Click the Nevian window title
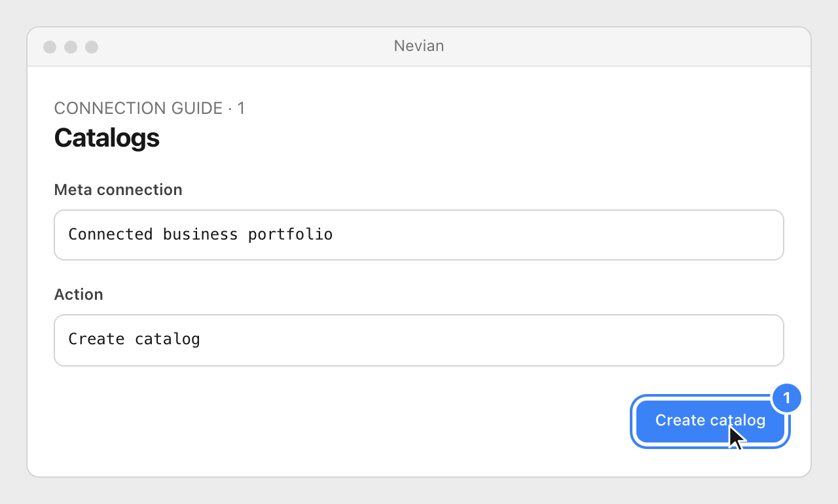 tap(419, 46)
